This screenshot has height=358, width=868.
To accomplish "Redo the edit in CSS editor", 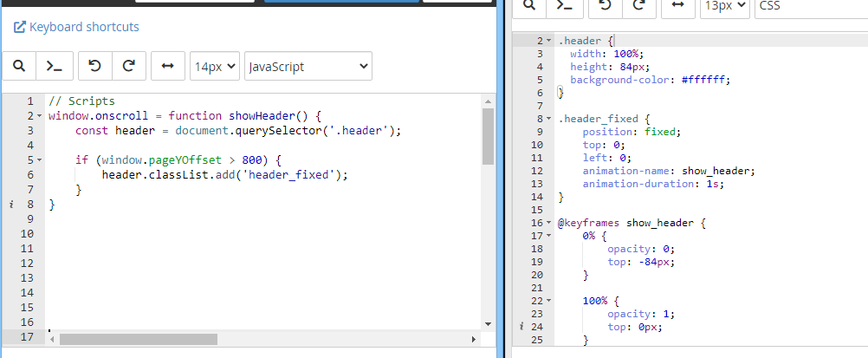I will (x=639, y=5).
